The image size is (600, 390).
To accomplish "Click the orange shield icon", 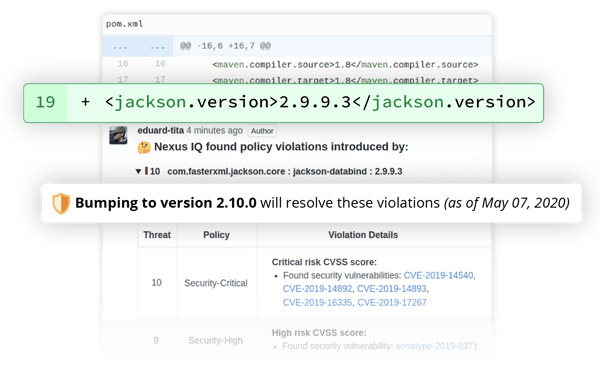I will click(61, 203).
